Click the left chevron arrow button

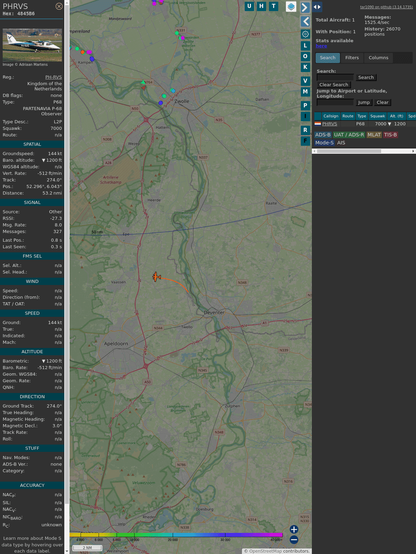click(305, 22)
